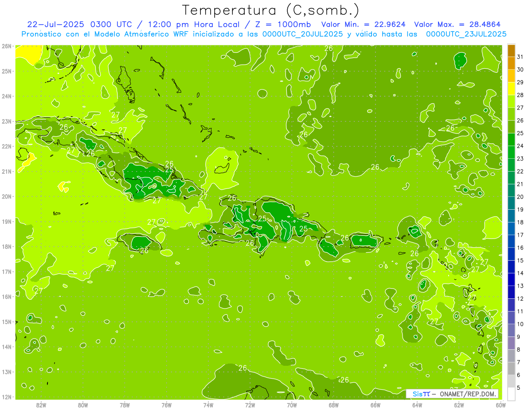The width and height of the screenshot is (532, 411).
Task: Click the '14N' latitude axis label
Action: (6, 347)
